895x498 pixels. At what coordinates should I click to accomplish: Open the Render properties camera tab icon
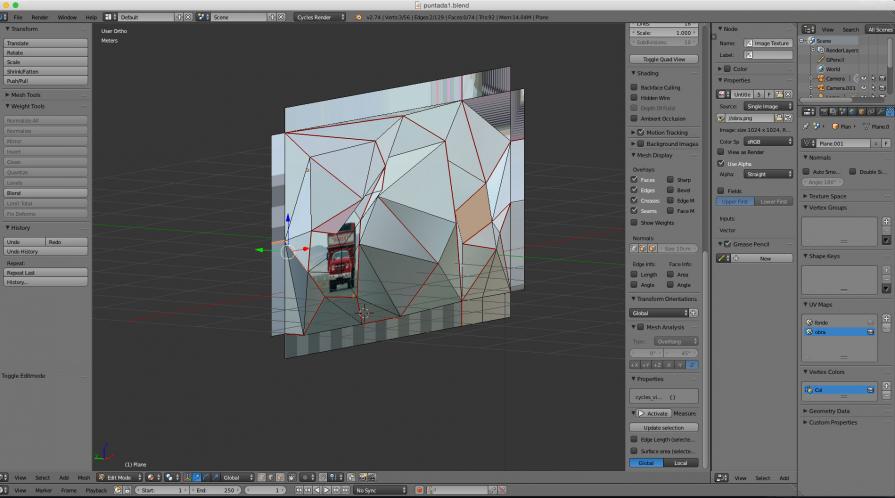click(x=824, y=111)
